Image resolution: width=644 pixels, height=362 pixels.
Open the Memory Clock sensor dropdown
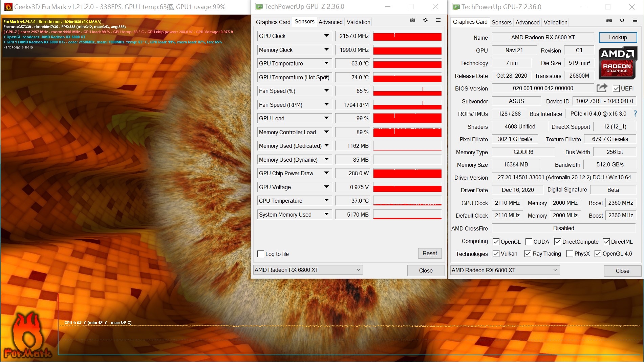pyautogui.click(x=326, y=49)
